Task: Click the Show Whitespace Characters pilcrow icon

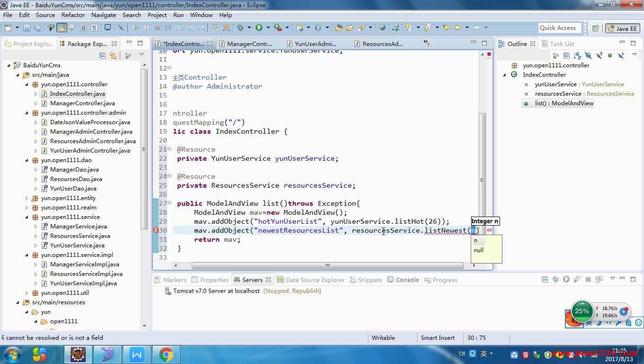Action: click(x=94, y=27)
